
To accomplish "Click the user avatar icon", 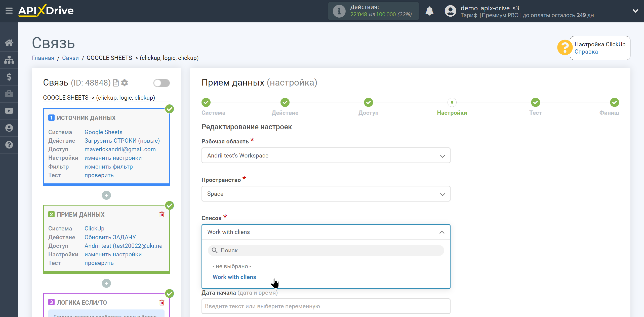I will tap(450, 11).
